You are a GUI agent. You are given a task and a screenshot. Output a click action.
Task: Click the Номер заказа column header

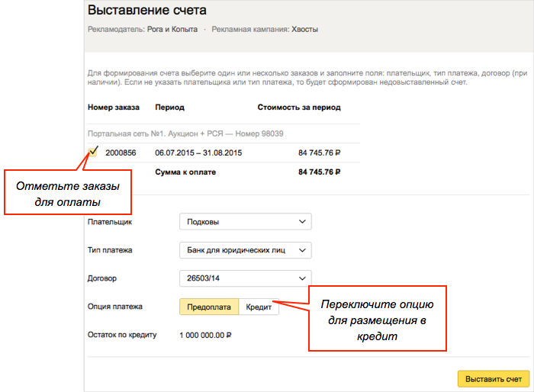point(114,108)
